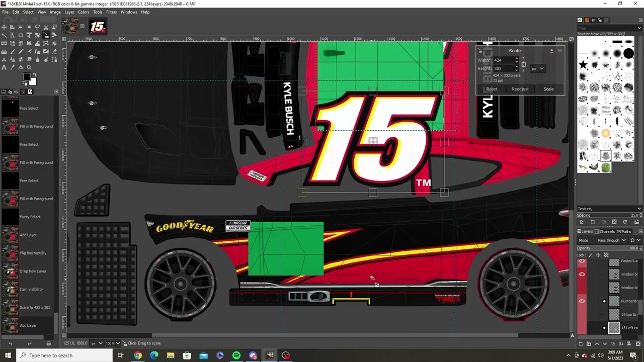The height and width of the screenshot is (362, 644).
Task: Apply the Scale button in dialog
Action: click(x=548, y=89)
